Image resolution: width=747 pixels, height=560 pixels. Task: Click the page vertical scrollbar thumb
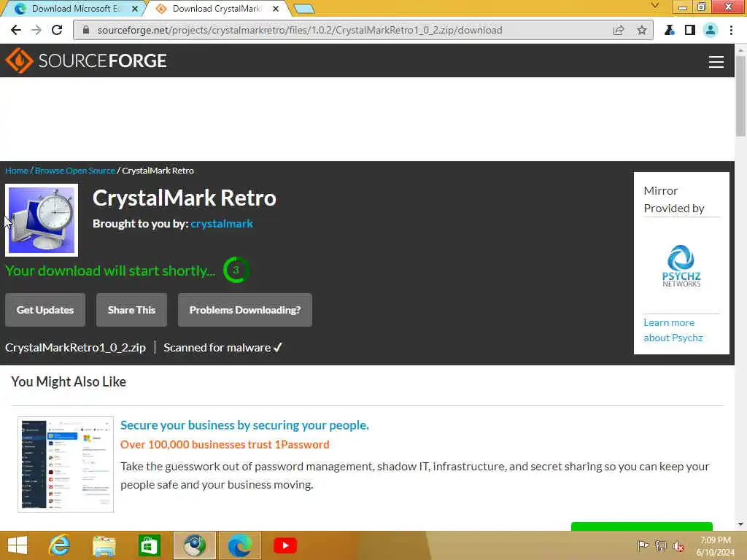coord(740,96)
